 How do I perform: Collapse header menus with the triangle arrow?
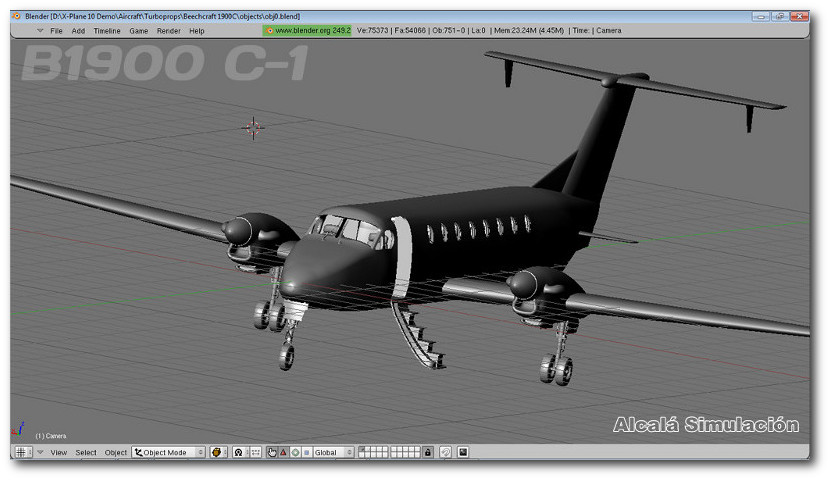[40, 453]
